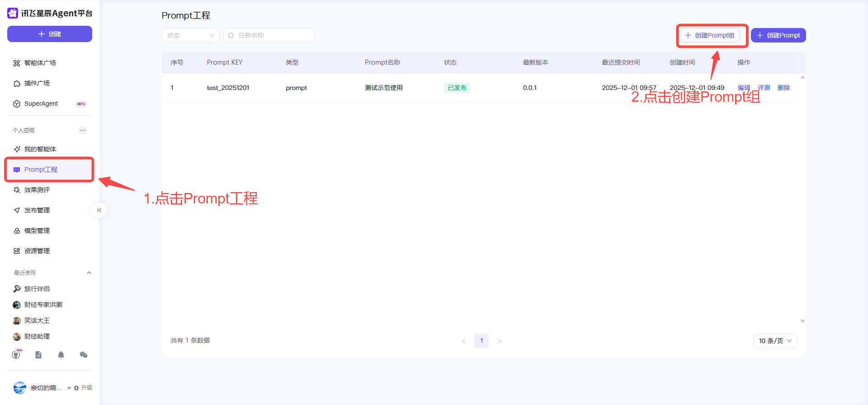Image resolution: width=868 pixels, height=405 pixels.
Task: Click search magnifier icon in 任务名称 field
Action: (x=231, y=35)
